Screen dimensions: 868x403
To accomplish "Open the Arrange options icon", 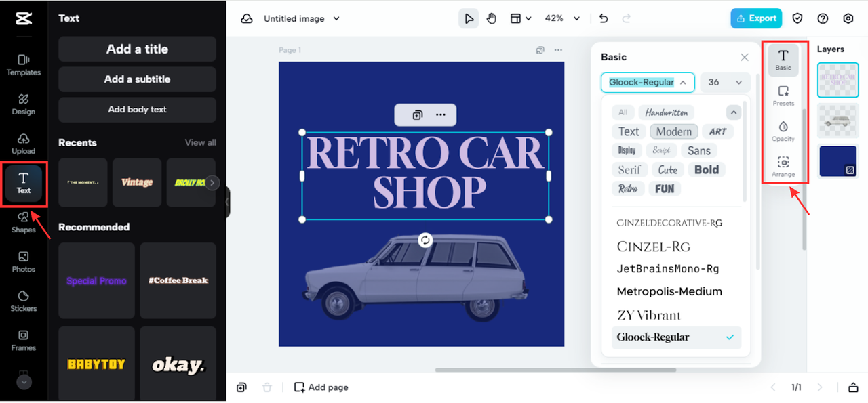I will click(783, 166).
